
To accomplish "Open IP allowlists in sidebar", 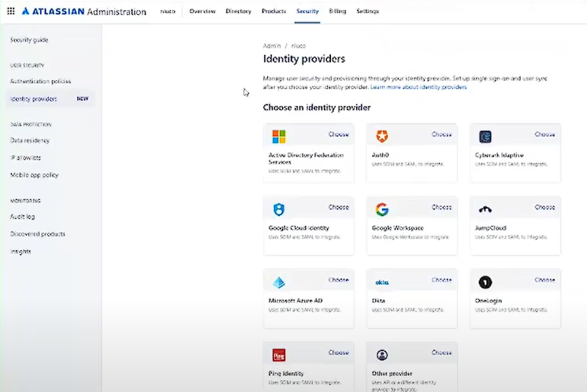I will 25,157.
